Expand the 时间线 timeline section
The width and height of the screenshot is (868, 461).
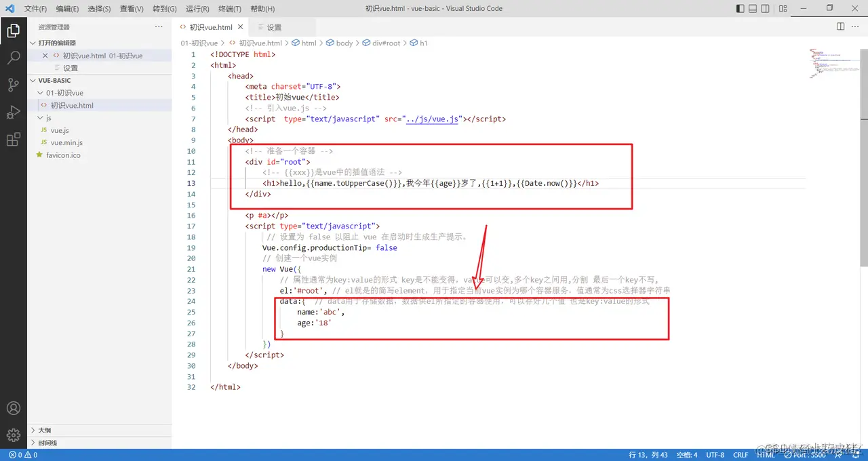tap(99, 443)
